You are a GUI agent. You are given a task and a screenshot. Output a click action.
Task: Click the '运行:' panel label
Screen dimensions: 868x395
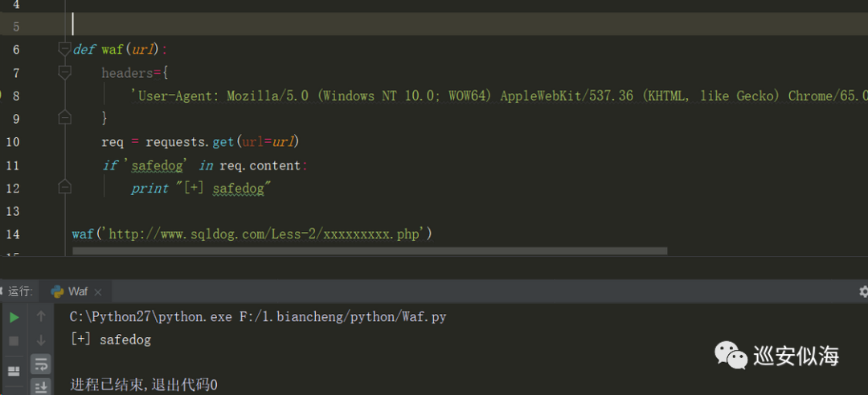pos(20,291)
